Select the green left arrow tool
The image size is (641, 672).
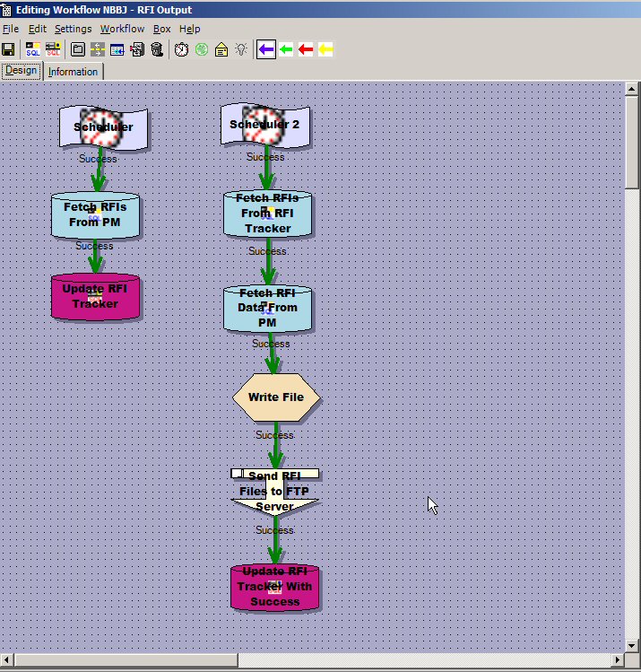tap(286, 49)
